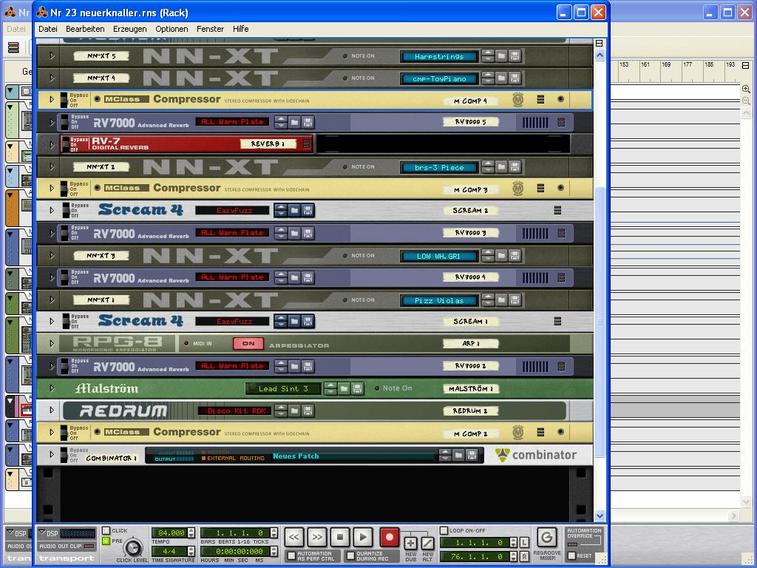This screenshot has height=568, width=757.
Task: Click the Rewind transport button
Action: coord(294,538)
